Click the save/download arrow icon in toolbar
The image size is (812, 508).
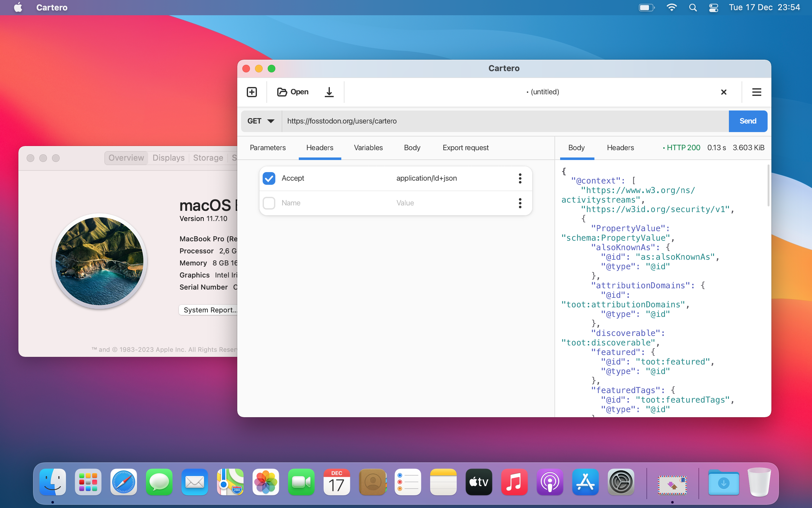click(x=329, y=92)
